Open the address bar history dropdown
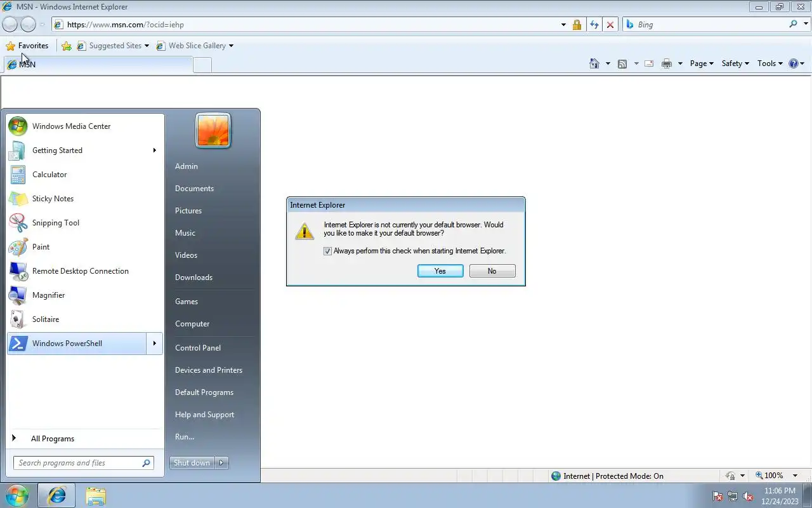The width and height of the screenshot is (812, 508). coord(563,25)
